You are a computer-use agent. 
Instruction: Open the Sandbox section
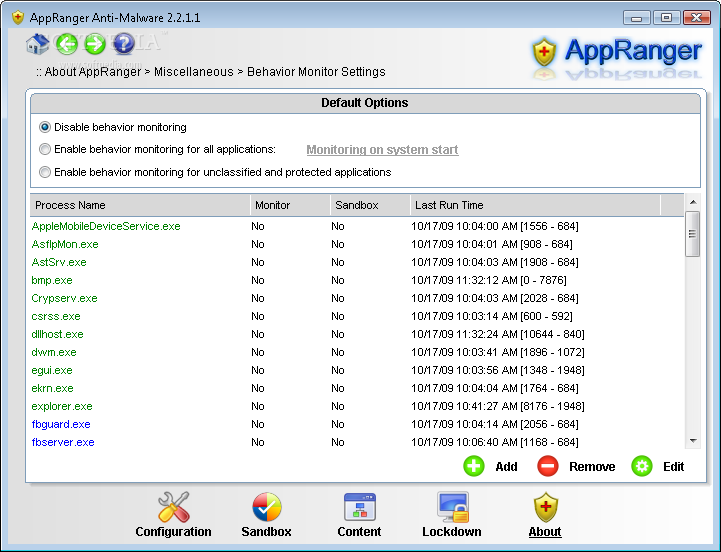(266, 515)
